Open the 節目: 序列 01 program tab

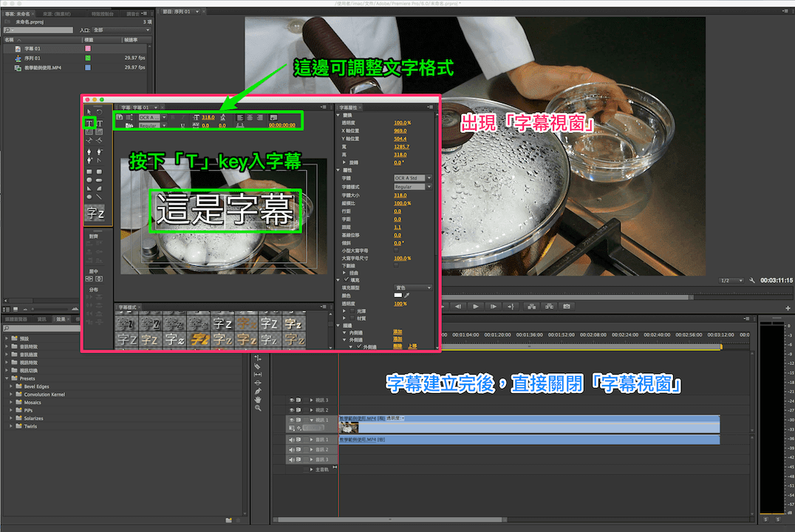tap(177, 11)
